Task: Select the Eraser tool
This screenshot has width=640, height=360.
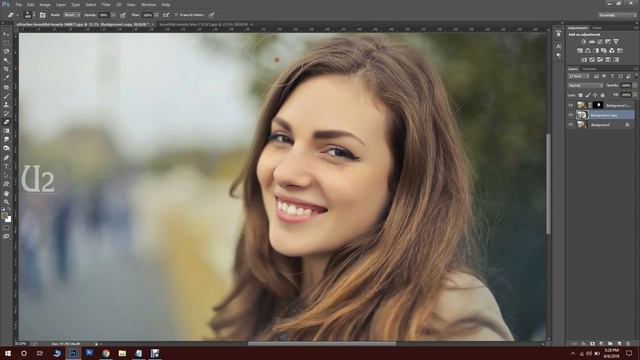Action: pos(6,122)
